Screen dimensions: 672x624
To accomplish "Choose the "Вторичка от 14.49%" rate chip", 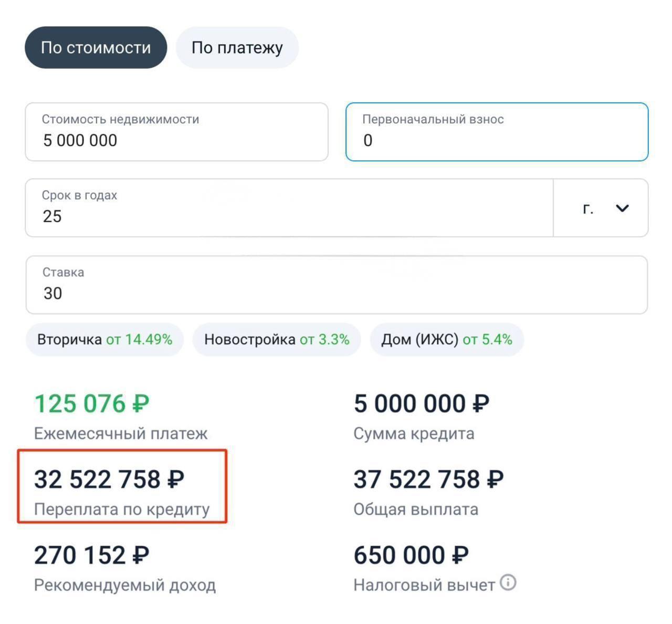I will click(x=104, y=339).
